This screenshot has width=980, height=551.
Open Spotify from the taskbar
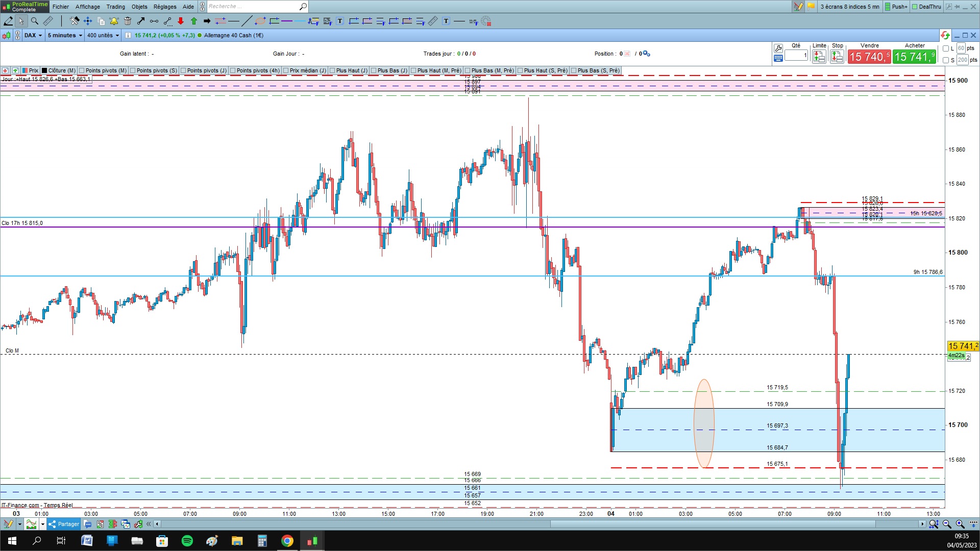[x=187, y=541]
